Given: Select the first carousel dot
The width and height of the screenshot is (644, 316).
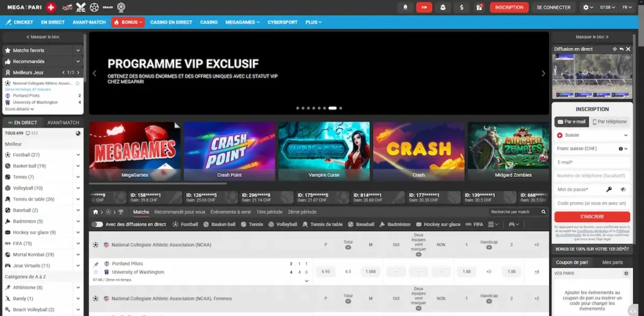Looking at the screenshot, I should [297, 108].
